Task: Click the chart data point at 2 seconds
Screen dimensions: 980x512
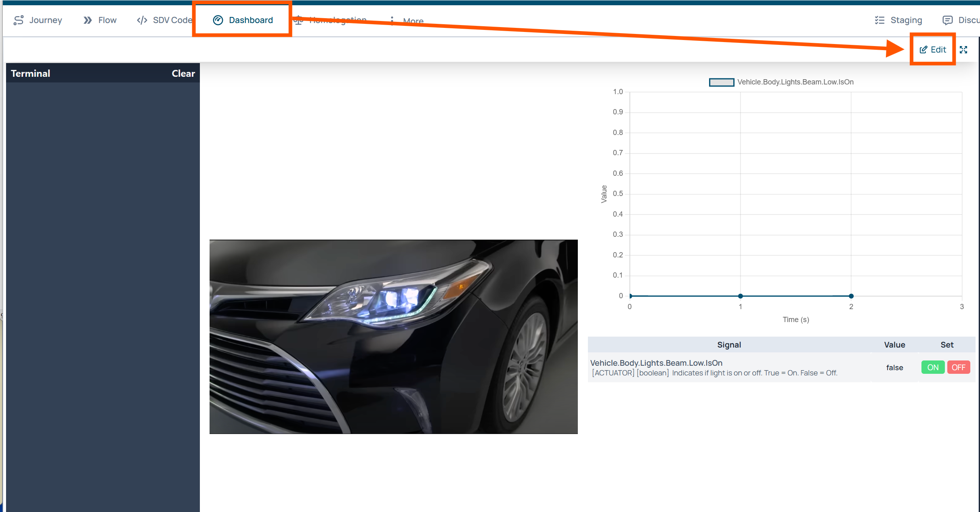Action: pos(851,296)
